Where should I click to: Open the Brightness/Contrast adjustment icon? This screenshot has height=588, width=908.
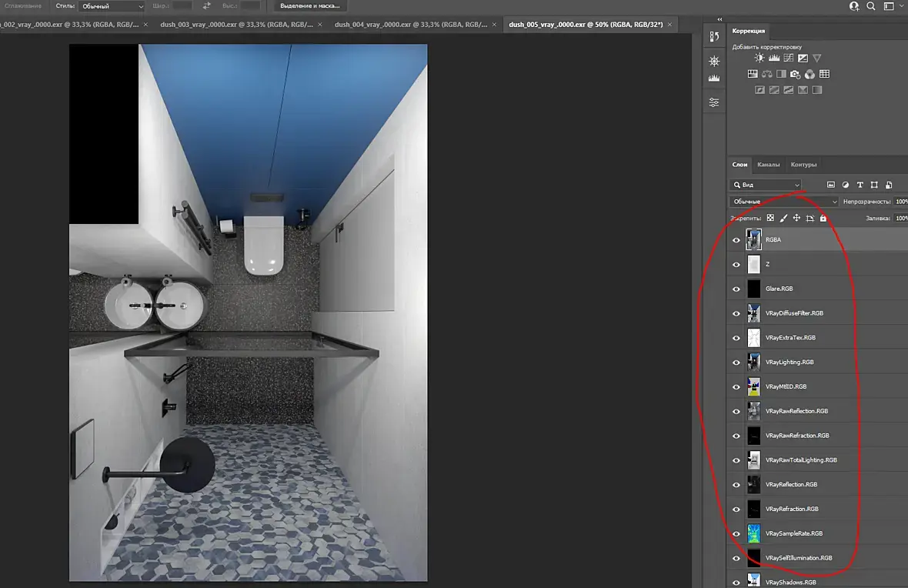click(759, 58)
